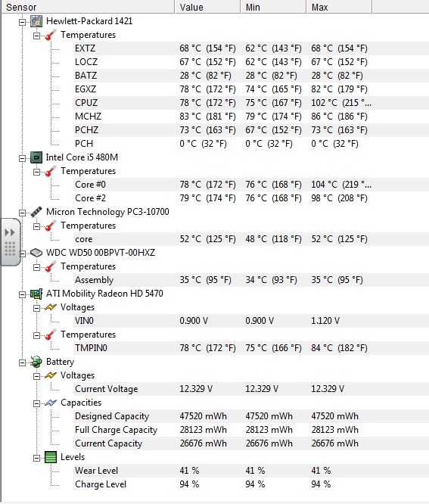Click the Micron Technology RAM stick icon

(x=36, y=212)
